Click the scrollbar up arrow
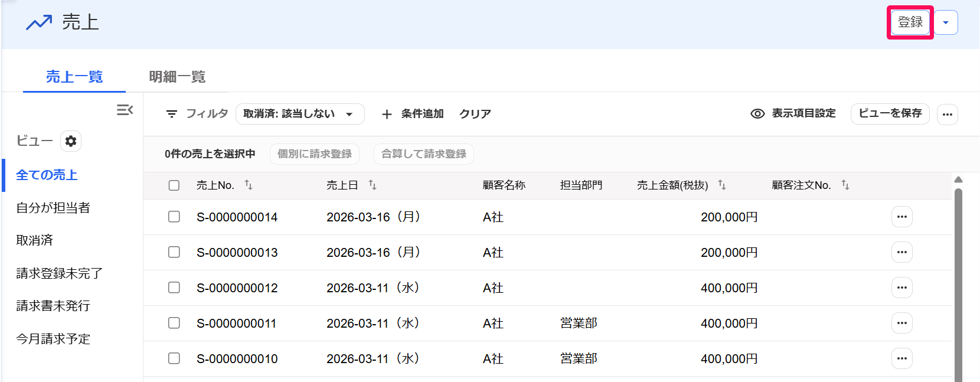 pyautogui.click(x=958, y=179)
